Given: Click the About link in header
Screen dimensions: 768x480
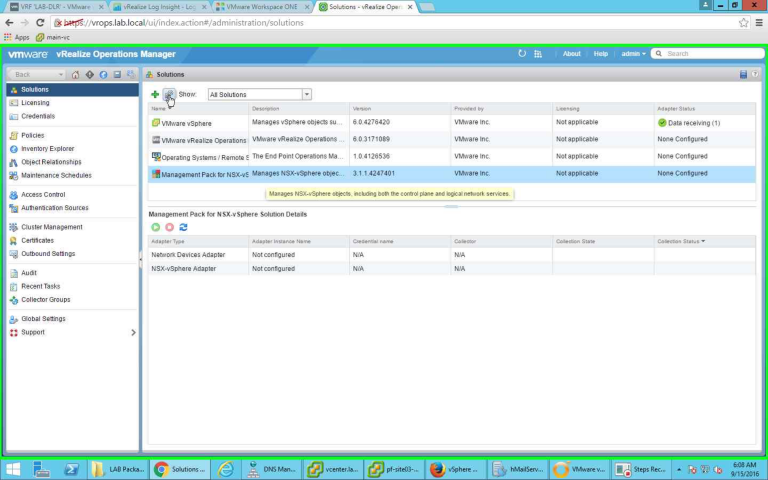Looking at the screenshot, I should pos(571,54).
